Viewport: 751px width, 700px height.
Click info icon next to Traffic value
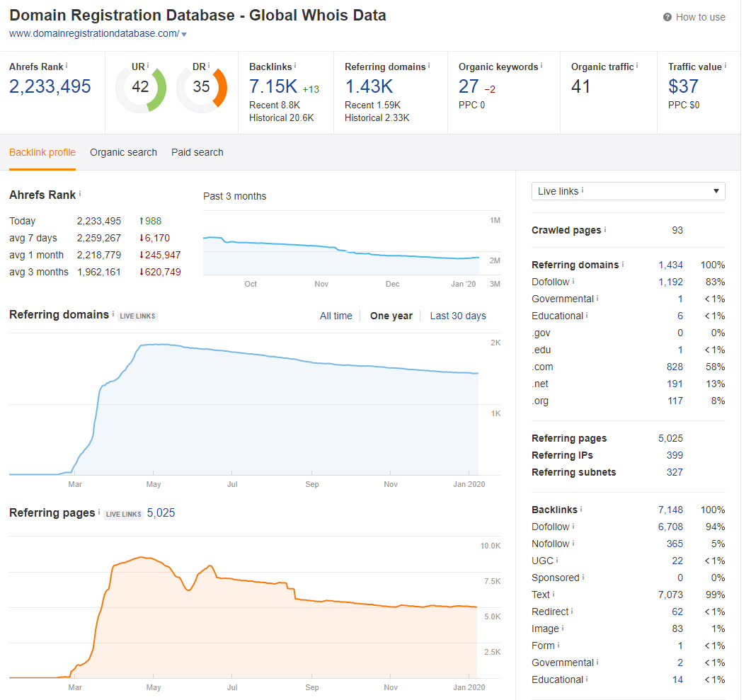tap(725, 66)
